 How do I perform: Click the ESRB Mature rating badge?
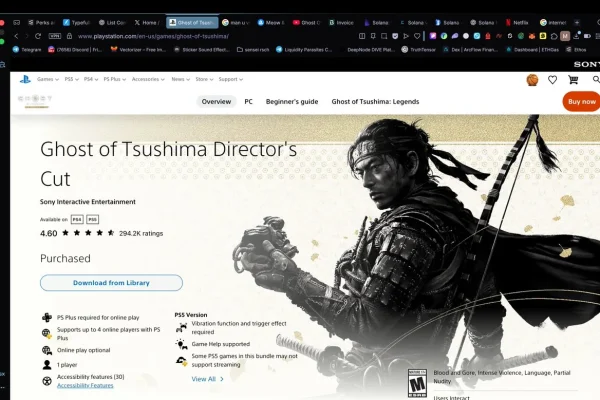(x=417, y=381)
